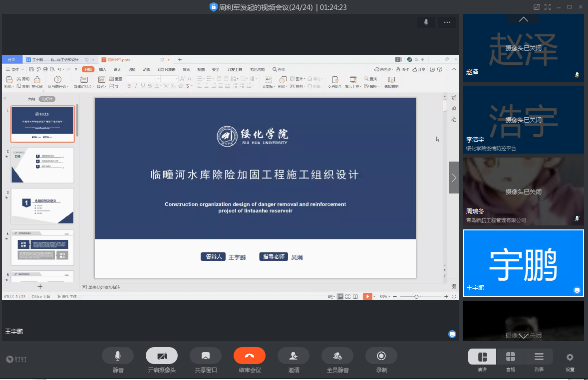
Task: Click 重置 reset button
Action: [115, 79]
